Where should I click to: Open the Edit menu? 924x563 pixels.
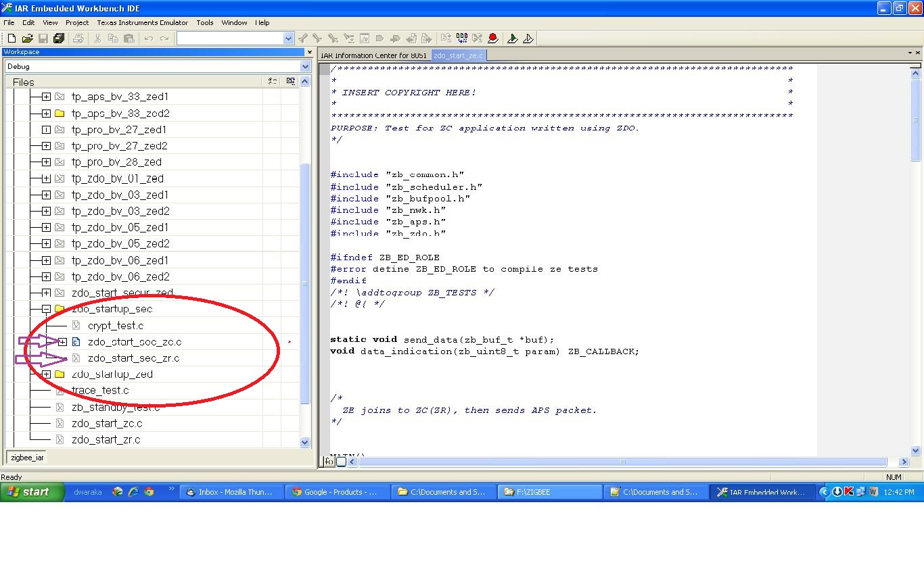click(28, 22)
